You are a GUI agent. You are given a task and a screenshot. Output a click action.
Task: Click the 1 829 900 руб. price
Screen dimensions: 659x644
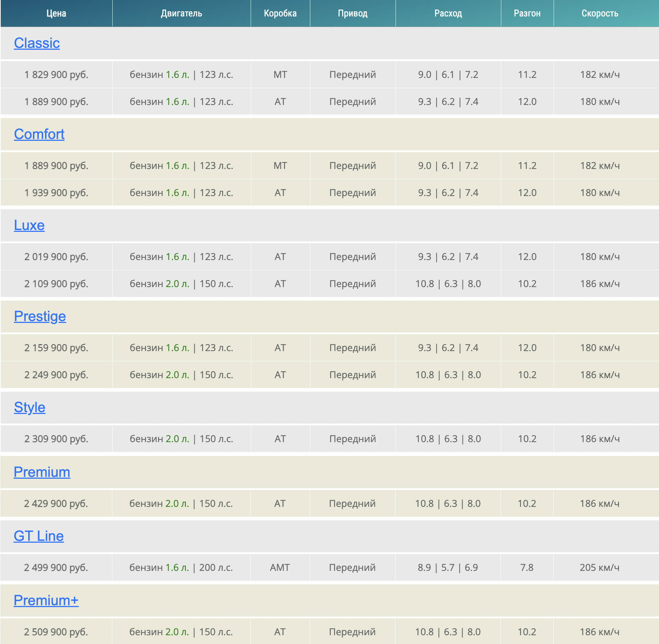tap(56, 75)
